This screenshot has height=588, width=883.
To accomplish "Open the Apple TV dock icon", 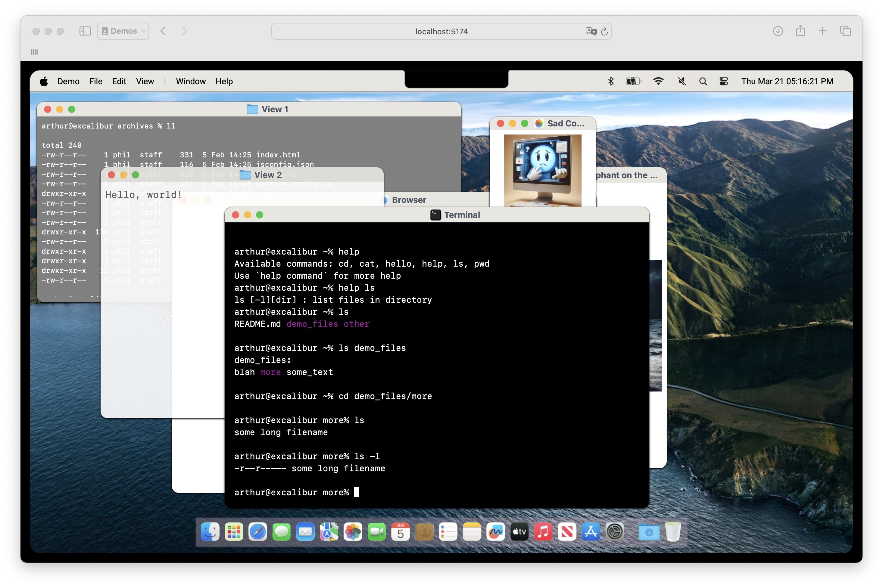I will point(520,532).
